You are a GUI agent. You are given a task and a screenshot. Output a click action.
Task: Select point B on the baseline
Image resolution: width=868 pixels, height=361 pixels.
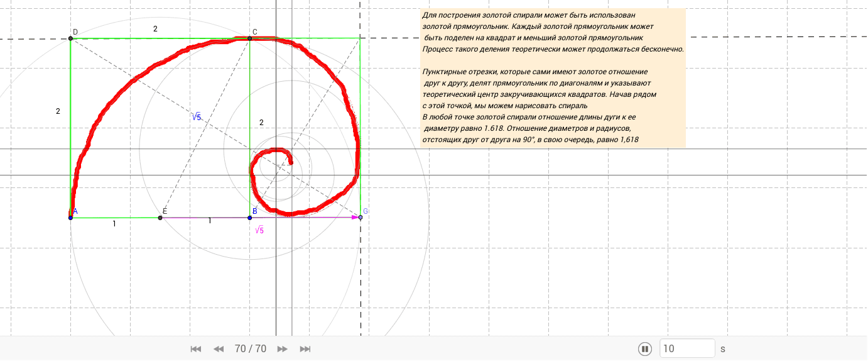250,218
